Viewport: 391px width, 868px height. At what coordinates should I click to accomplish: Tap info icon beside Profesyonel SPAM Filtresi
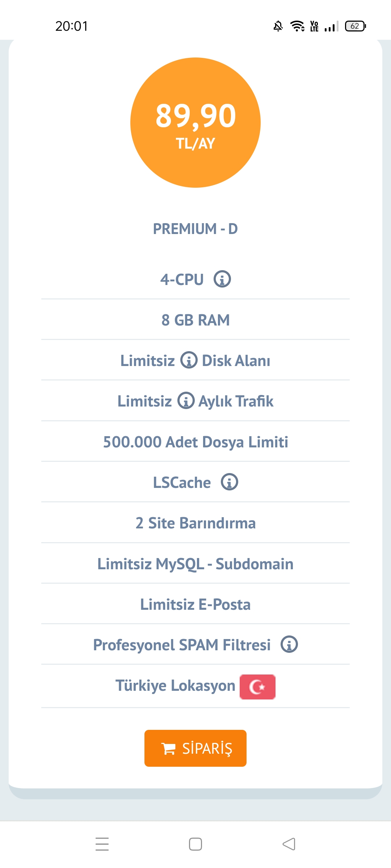[x=289, y=644]
